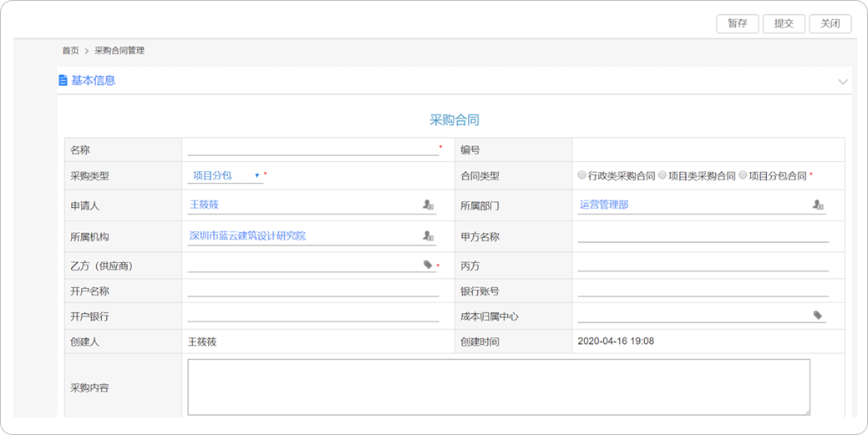Open the department picker icon for 所属部门
The image size is (868, 435).
(x=818, y=205)
